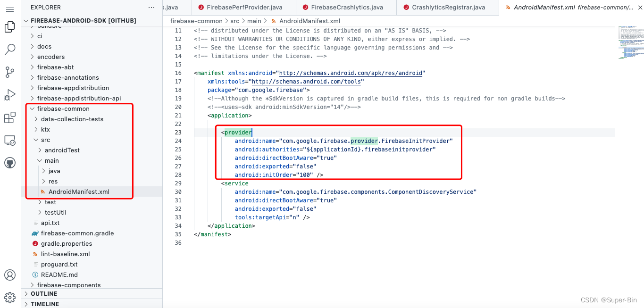This screenshot has height=308, width=644.
Task: Expand the data-collection-tests folder
Action: (92, 119)
